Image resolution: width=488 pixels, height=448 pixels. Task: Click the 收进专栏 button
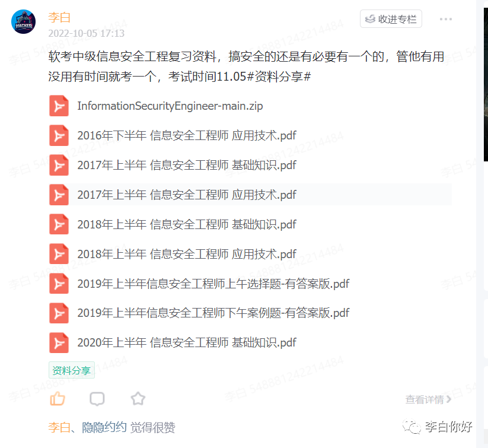pos(391,19)
